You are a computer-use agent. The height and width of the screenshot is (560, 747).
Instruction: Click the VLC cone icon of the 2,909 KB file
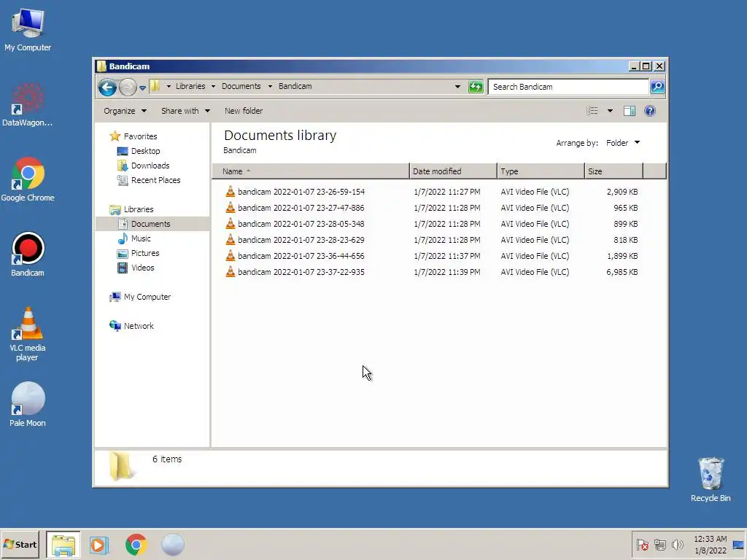(230, 192)
